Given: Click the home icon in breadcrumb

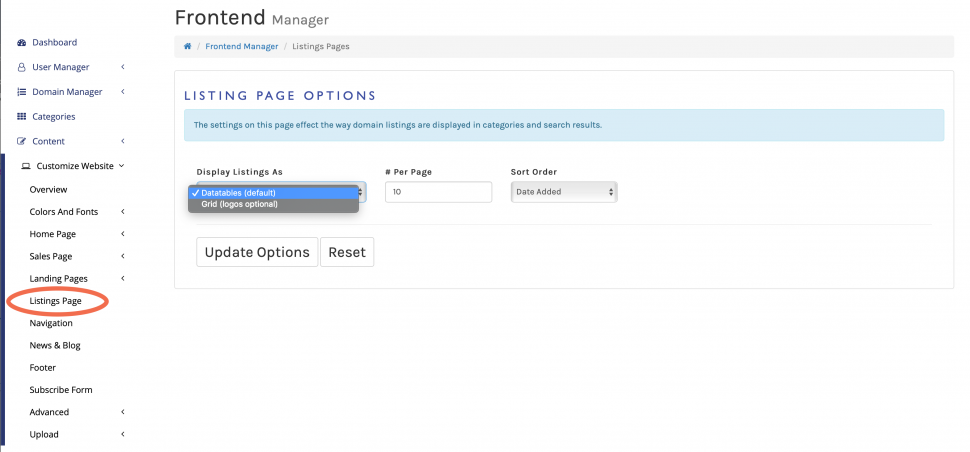Looking at the screenshot, I should point(187,46).
